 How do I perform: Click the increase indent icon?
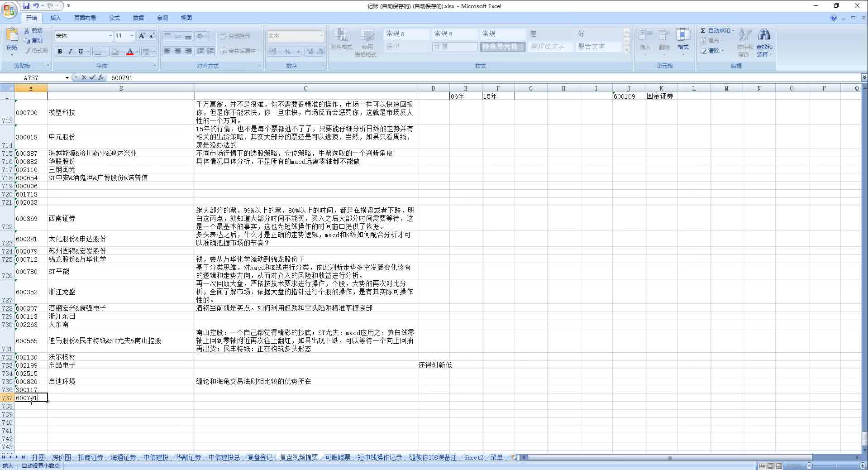210,51
